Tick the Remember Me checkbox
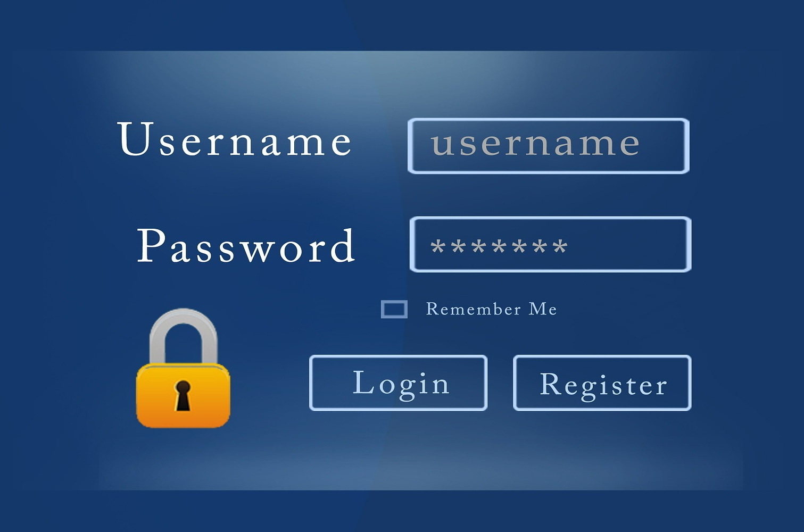This screenshot has width=804, height=532. coord(394,309)
